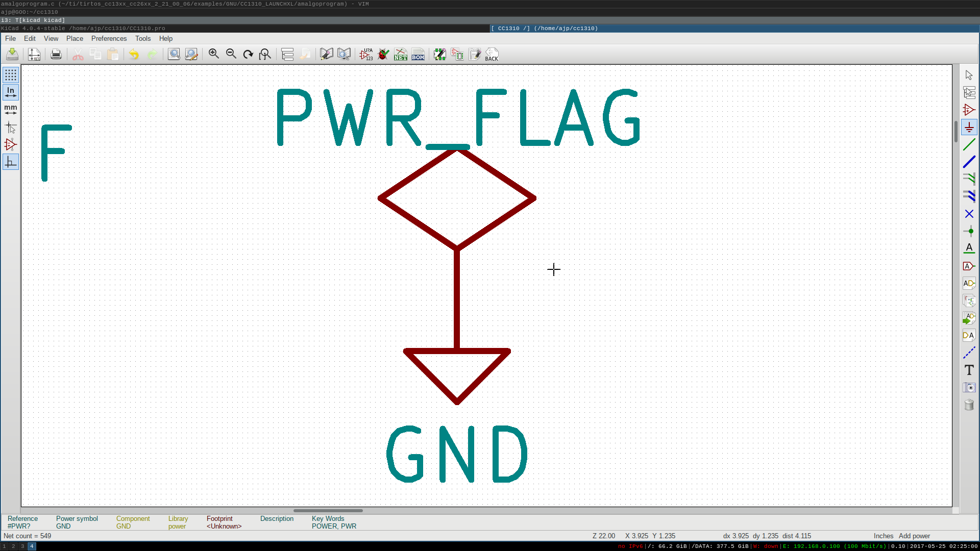
Task: Switch to i3 workspace 1
Action: pyautogui.click(x=5, y=546)
